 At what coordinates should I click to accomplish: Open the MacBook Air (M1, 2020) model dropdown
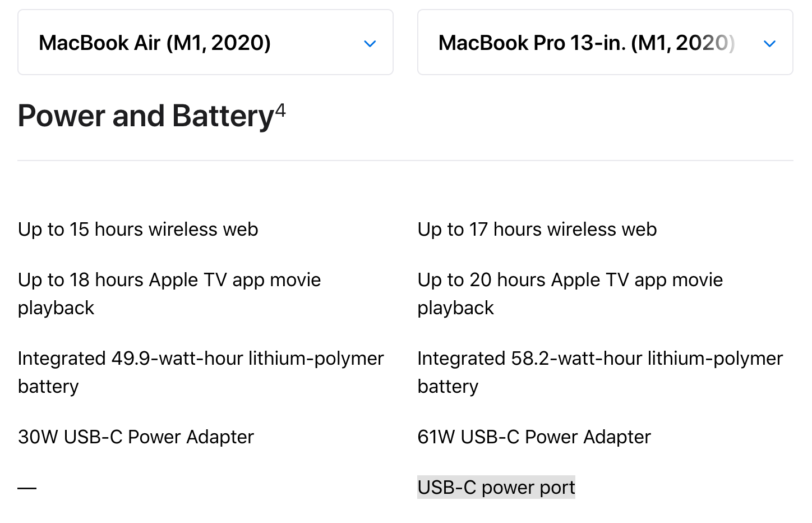click(x=205, y=43)
